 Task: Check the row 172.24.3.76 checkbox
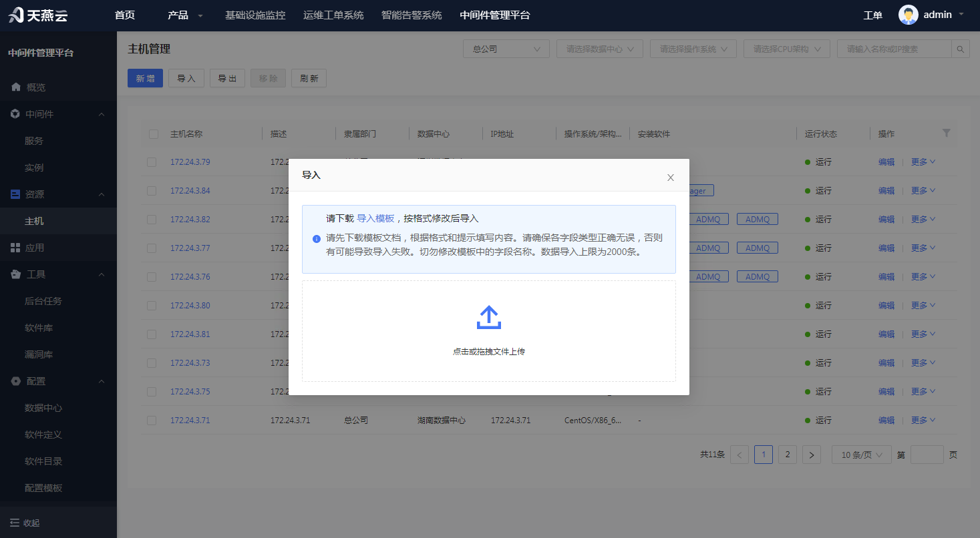[152, 276]
